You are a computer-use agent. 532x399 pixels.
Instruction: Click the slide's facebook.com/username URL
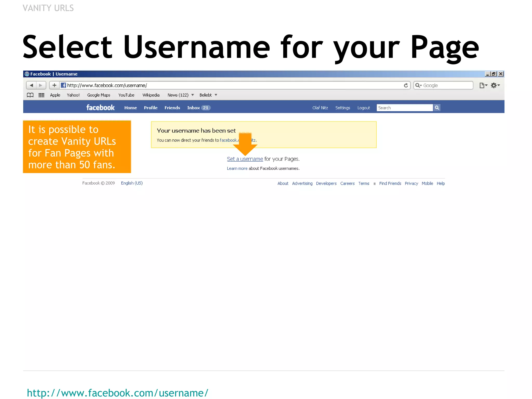point(117,393)
